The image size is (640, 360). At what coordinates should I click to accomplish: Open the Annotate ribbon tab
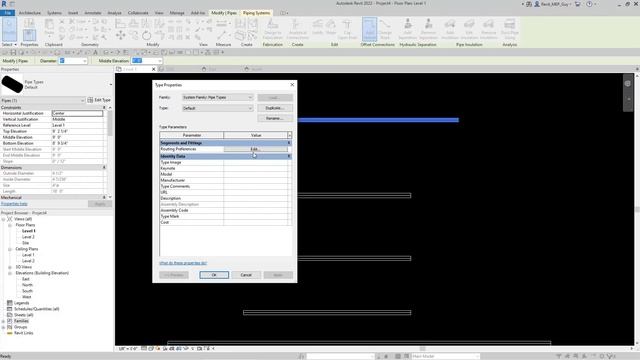click(x=93, y=13)
